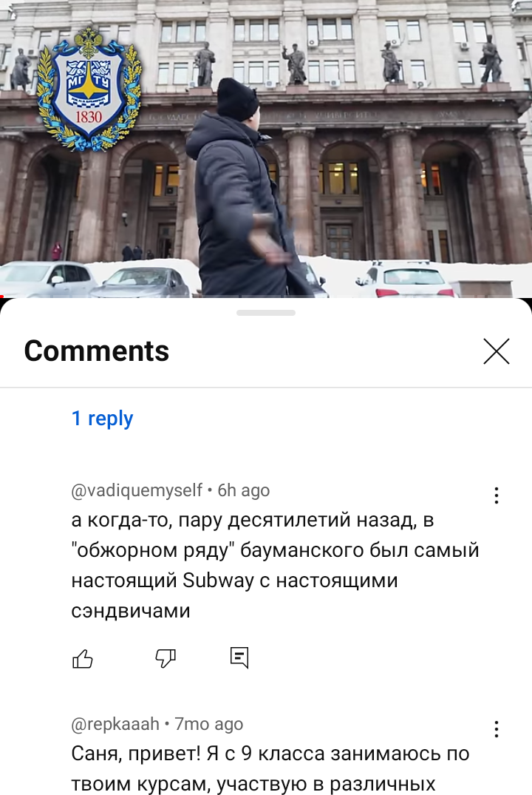Open @repkaaah channel profile
This screenshot has height=795, width=532.
115,724
